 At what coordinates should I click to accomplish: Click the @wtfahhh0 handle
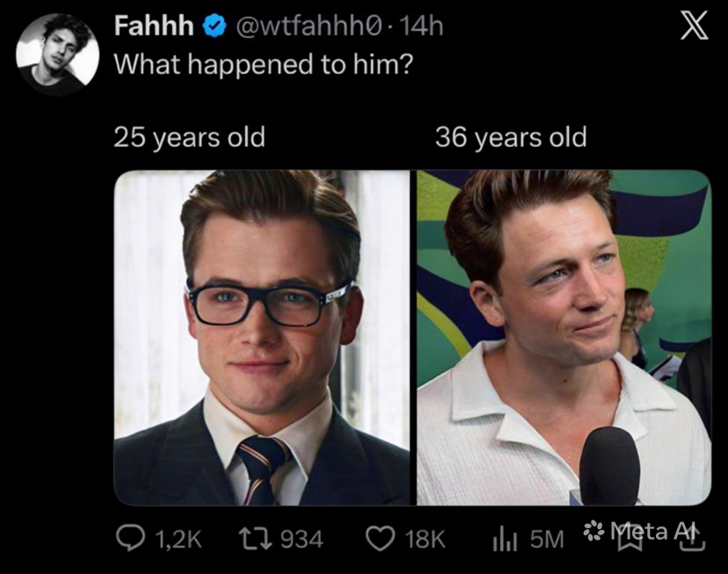tap(309, 26)
